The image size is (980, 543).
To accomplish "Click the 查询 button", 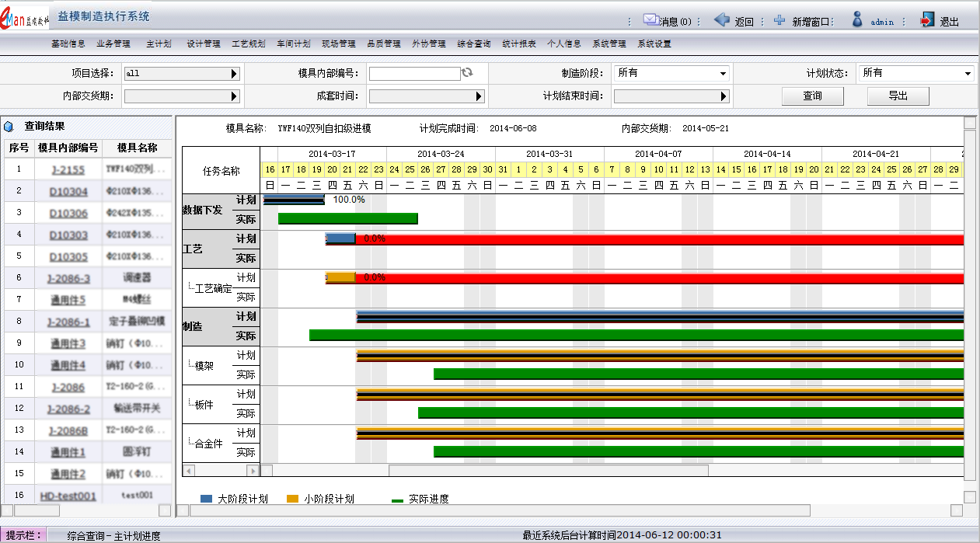I will pyautogui.click(x=812, y=96).
